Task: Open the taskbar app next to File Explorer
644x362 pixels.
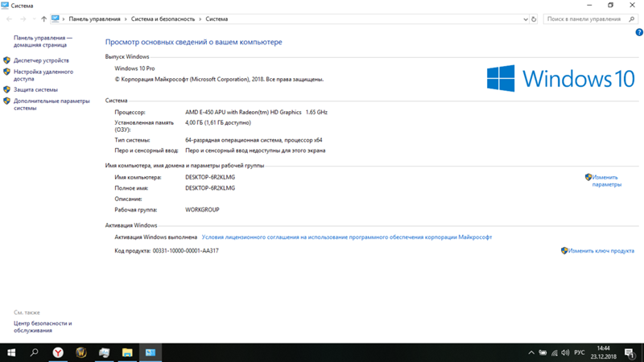Action: tap(104, 352)
